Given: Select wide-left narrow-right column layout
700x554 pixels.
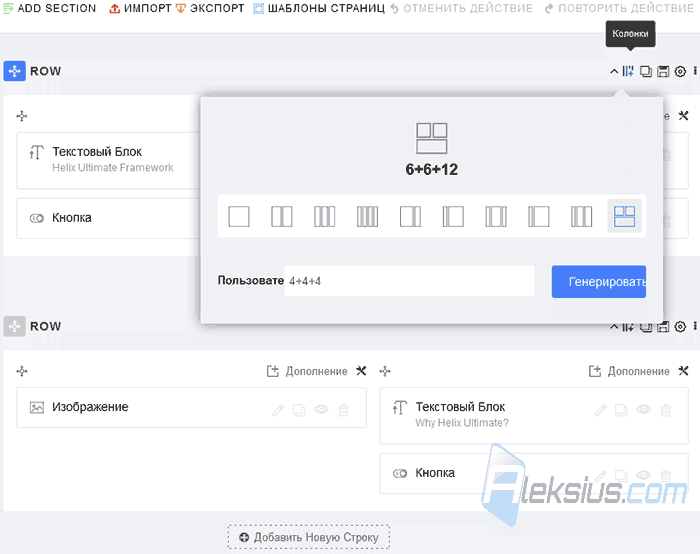Looking at the screenshot, I should [410, 217].
